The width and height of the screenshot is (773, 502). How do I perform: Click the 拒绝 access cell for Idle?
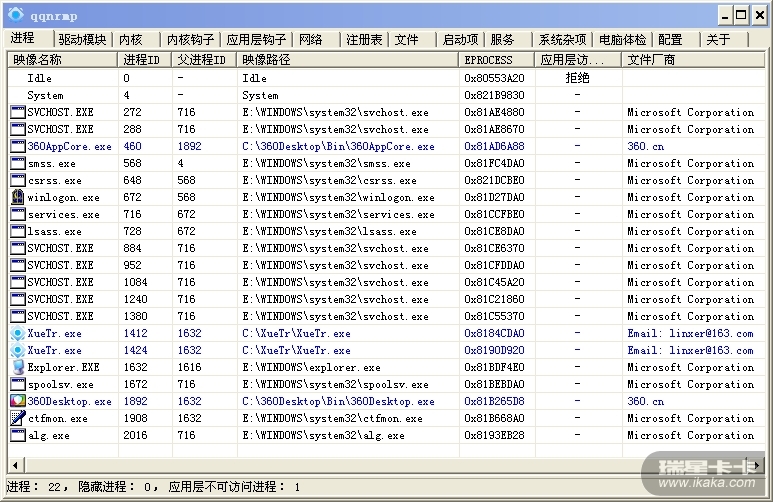point(577,78)
